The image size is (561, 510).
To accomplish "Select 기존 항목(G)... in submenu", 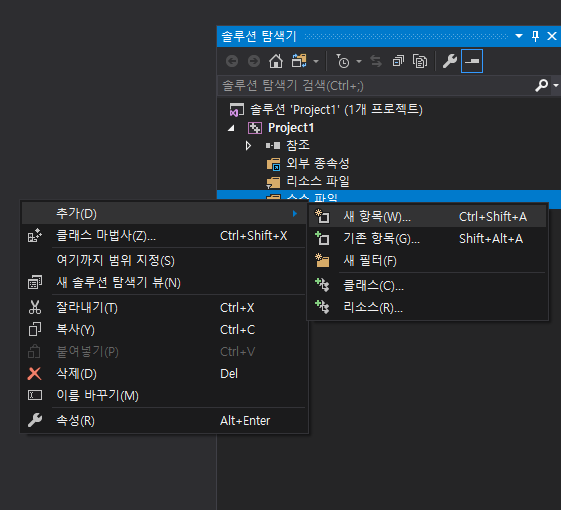I will coord(428,239).
